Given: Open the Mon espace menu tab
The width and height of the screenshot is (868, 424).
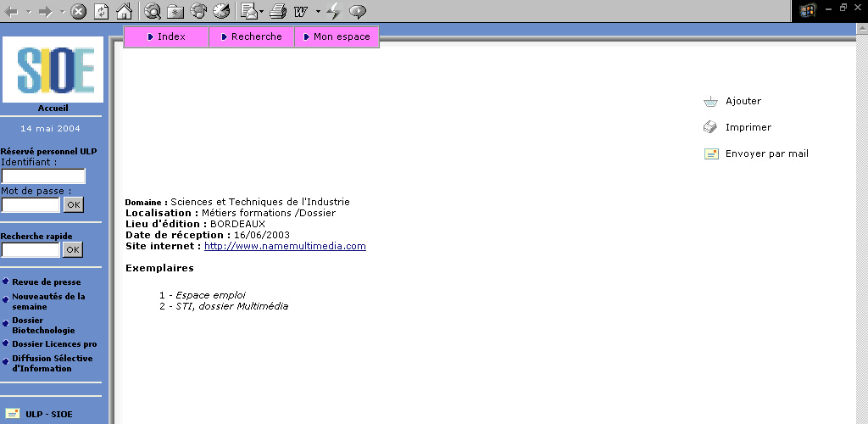Looking at the screenshot, I should [337, 37].
